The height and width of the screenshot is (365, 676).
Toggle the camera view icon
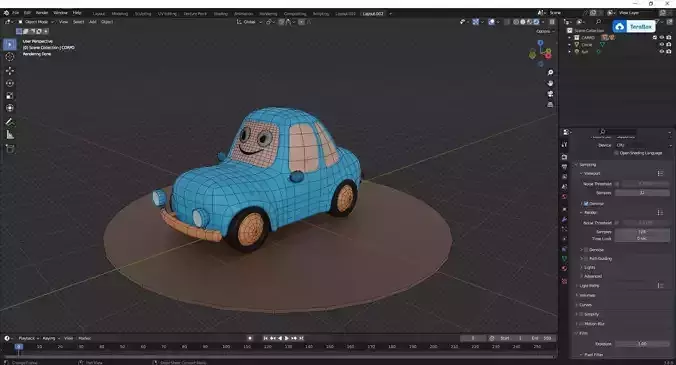coord(550,94)
